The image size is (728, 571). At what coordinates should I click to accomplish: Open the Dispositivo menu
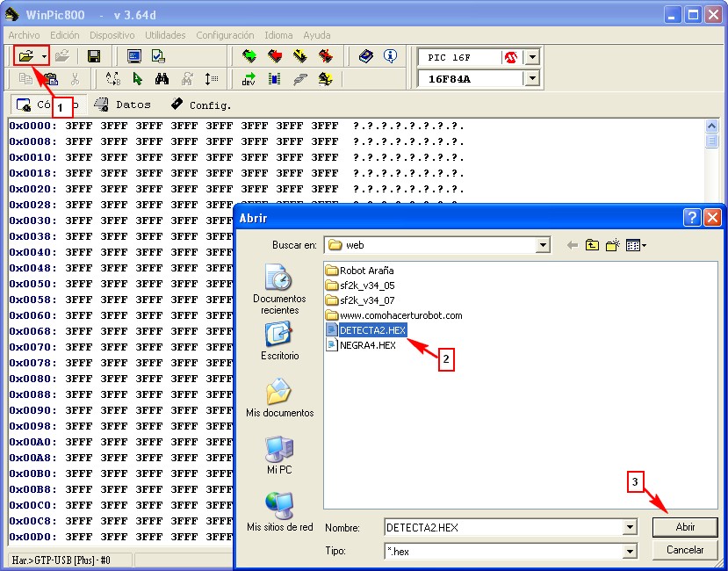point(112,35)
